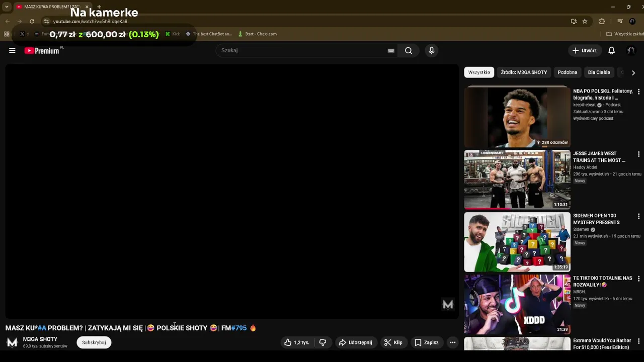Open options menu for JESSE JAMES WEST video
The width and height of the screenshot is (644, 362).
pos(638,154)
